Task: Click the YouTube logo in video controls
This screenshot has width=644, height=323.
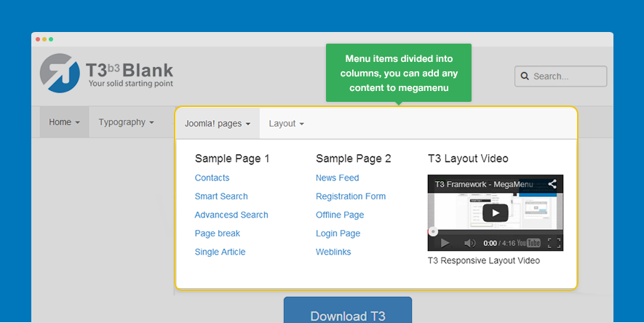Action: tap(533, 243)
